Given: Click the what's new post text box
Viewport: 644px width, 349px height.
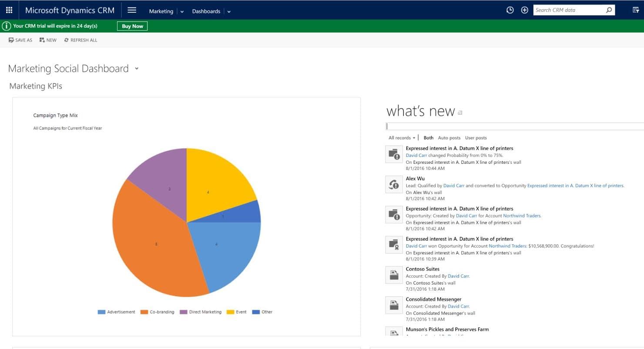Looking at the screenshot, I should [x=515, y=126].
